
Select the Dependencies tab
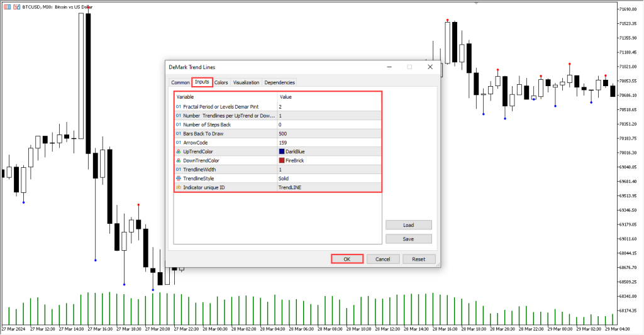pyautogui.click(x=279, y=82)
